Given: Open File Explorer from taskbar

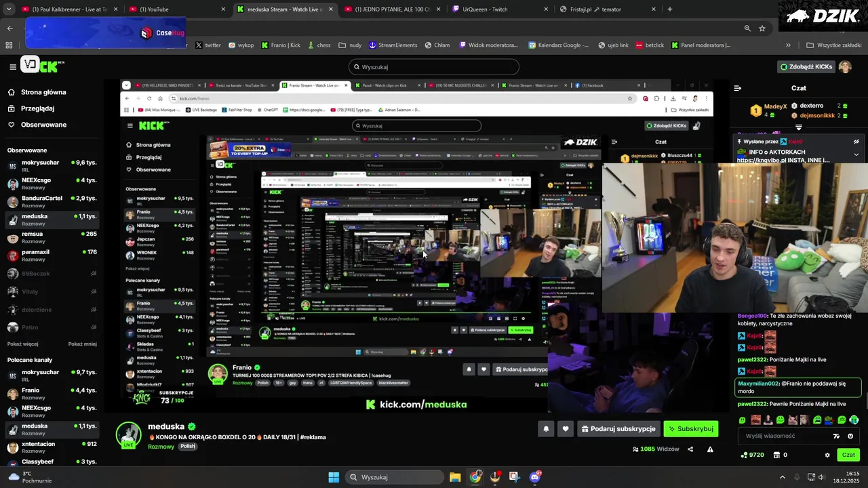Looking at the screenshot, I should click(x=455, y=477).
